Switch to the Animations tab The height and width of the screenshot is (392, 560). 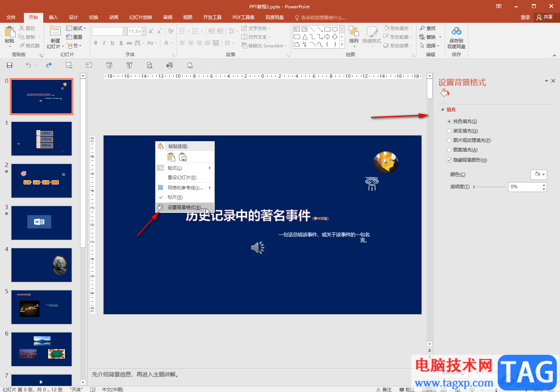click(x=113, y=17)
